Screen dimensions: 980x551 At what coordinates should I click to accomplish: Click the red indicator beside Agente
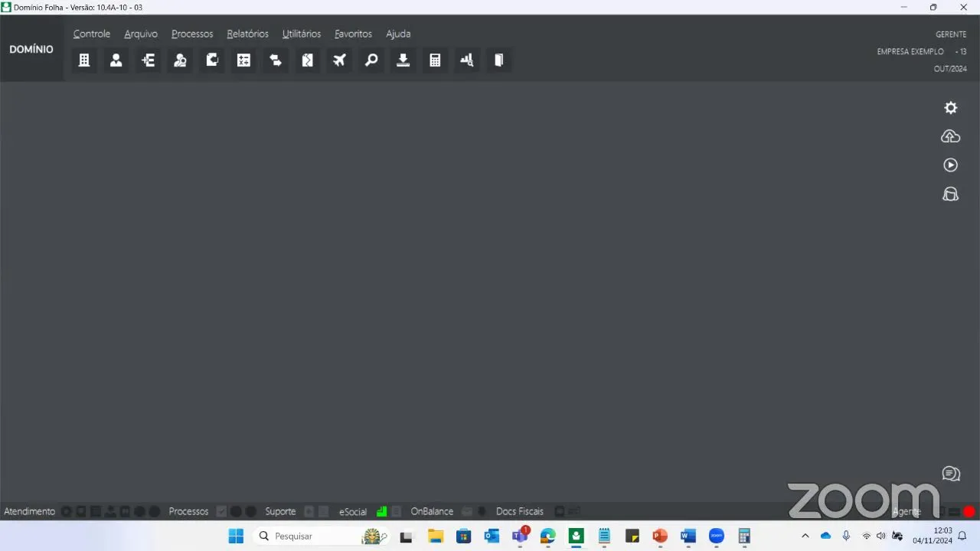click(x=969, y=511)
